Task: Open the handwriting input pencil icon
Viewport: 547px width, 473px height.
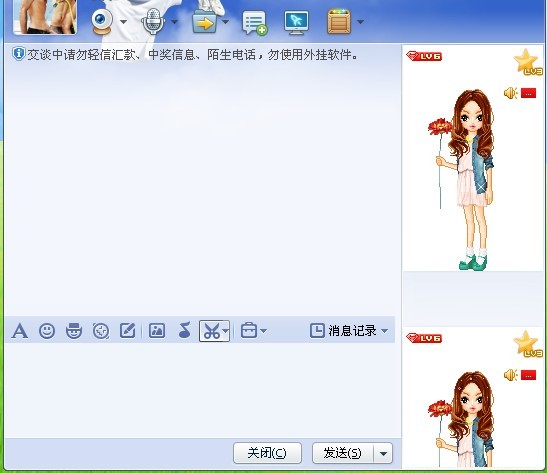Action: [128, 330]
